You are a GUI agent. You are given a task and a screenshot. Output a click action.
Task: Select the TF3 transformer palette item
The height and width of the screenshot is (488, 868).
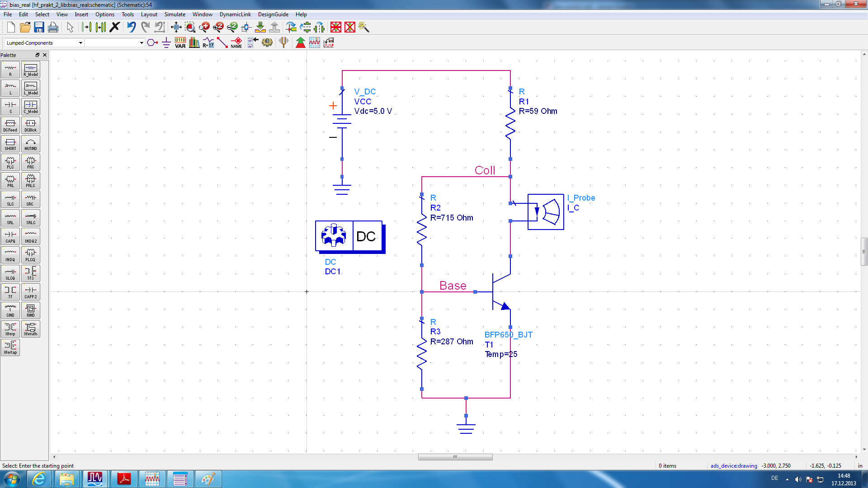click(31, 273)
